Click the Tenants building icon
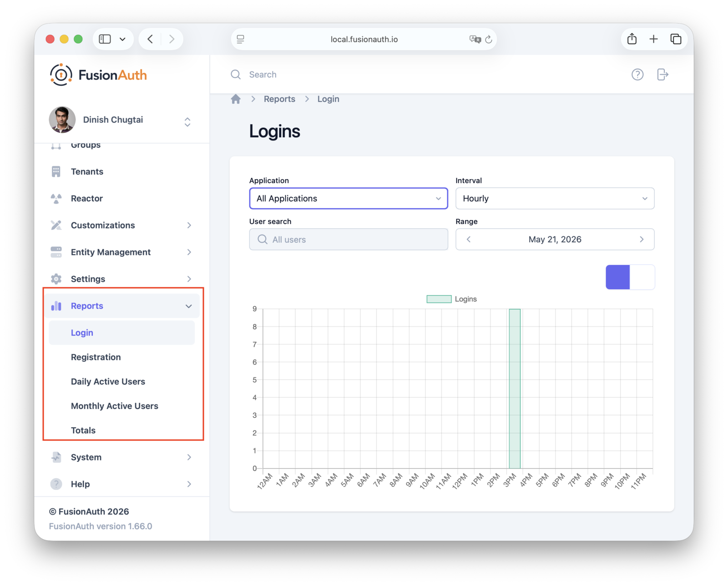 pos(56,171)
